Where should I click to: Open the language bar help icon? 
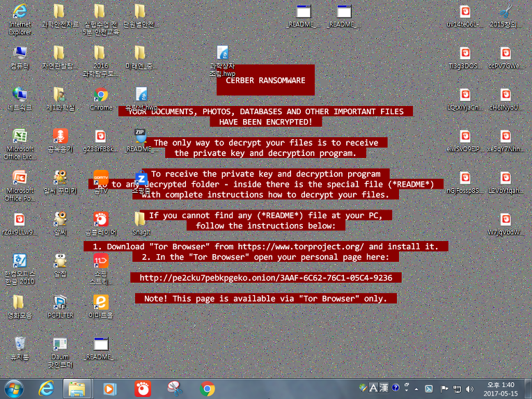coord(396,387)
